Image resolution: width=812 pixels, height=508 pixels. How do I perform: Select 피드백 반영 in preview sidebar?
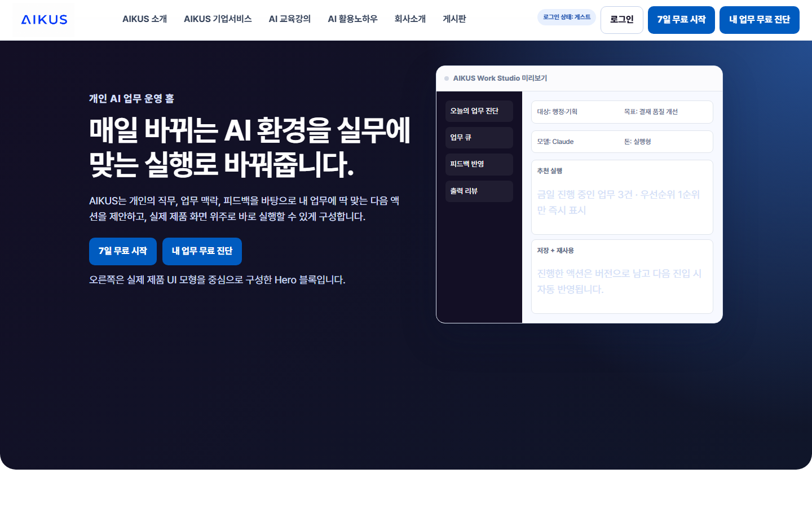tap(479, 164)
